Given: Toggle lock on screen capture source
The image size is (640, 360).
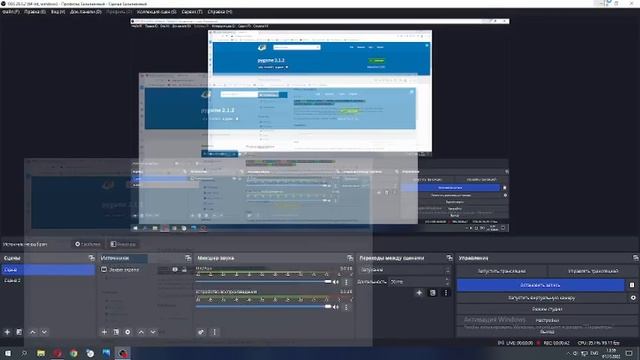Looking at the screenshot, I should click(x=184, y=269).
